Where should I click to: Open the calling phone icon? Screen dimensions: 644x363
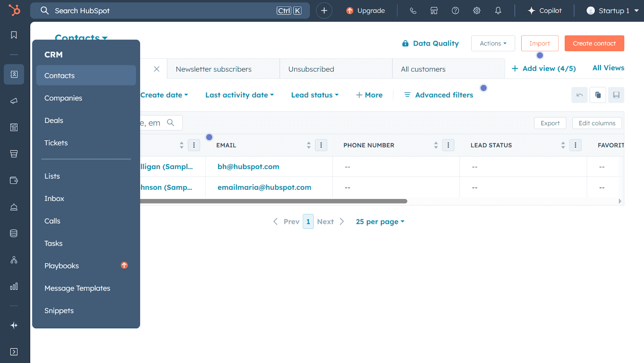point(413,11)
